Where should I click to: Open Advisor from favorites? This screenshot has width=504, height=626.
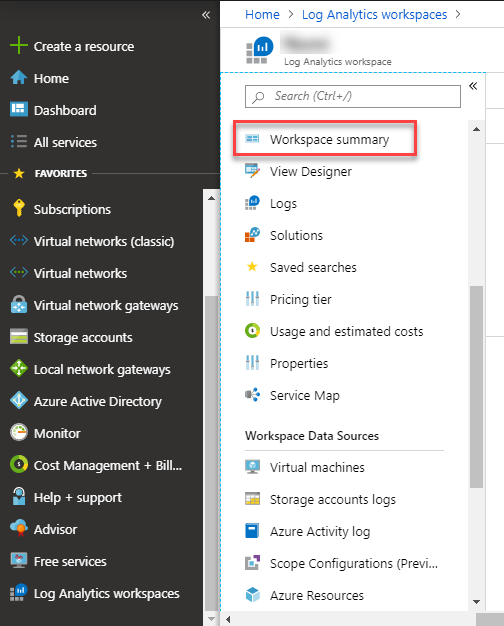[x=56, y=529]
